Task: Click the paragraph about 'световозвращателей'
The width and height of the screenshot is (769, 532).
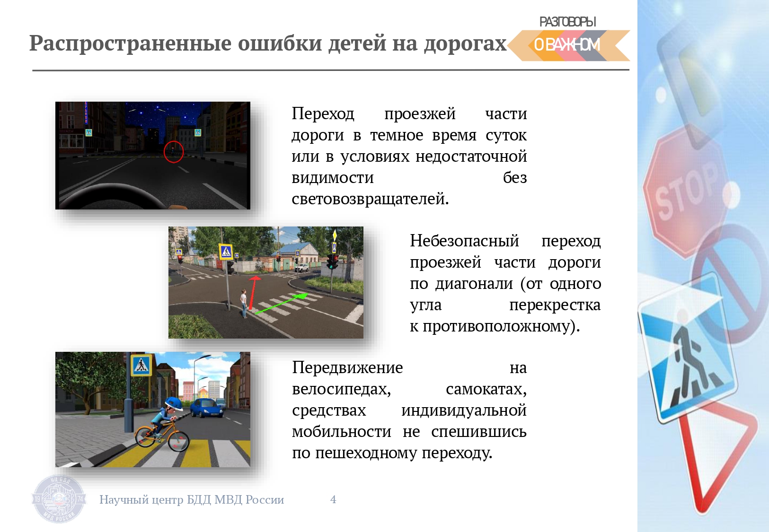Action: pyautogui.click(x=409, y=156)
